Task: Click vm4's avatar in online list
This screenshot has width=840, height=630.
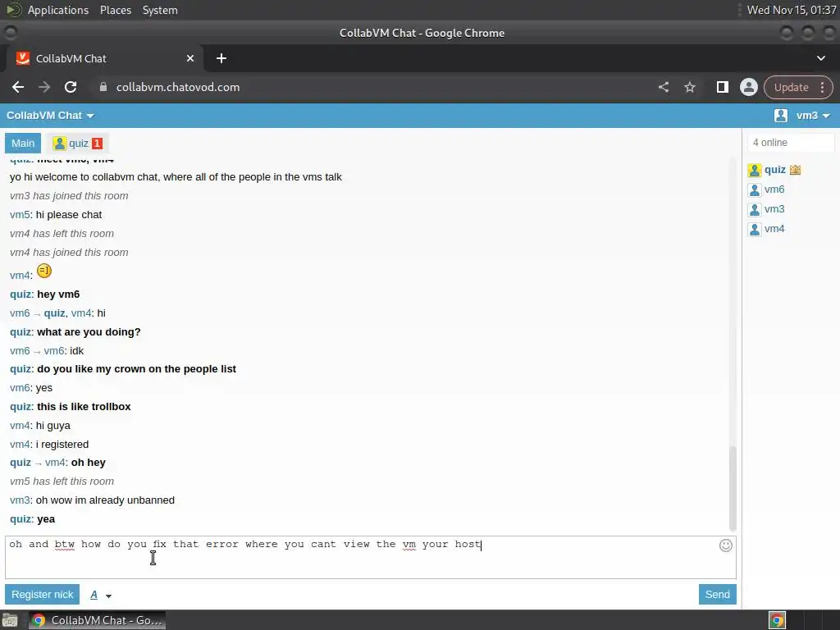Action: pyautogui.click(x=755, y=230)
